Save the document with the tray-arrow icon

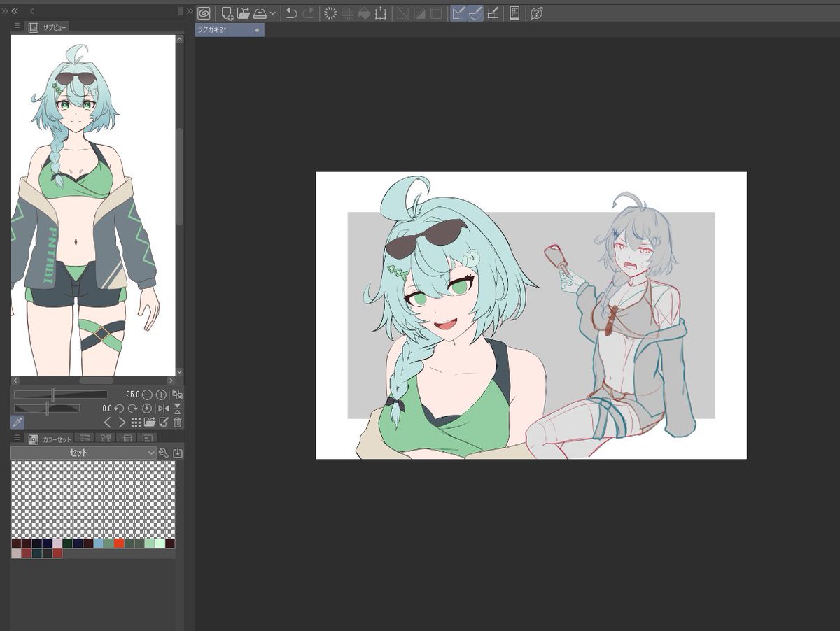tap(260, 13)
